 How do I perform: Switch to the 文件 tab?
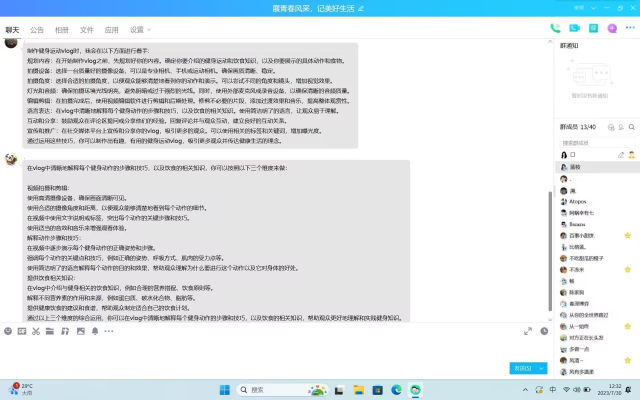[x=87, y=30]
